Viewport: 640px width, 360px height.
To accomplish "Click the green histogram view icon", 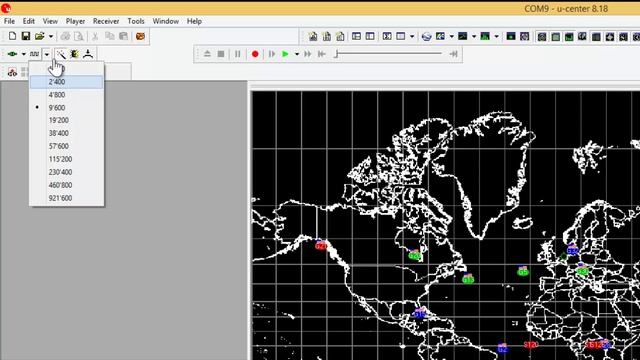I will (x=485, y=37).
